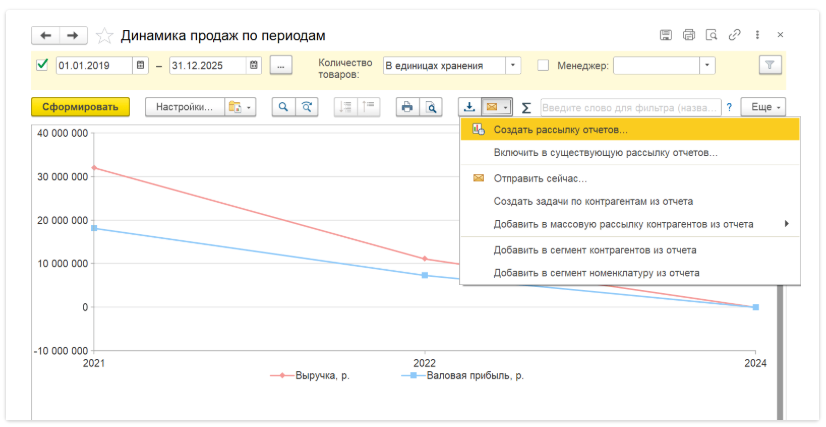
Task: Save the report with the floppy disk icon
Action: click(x=666, y=35)
